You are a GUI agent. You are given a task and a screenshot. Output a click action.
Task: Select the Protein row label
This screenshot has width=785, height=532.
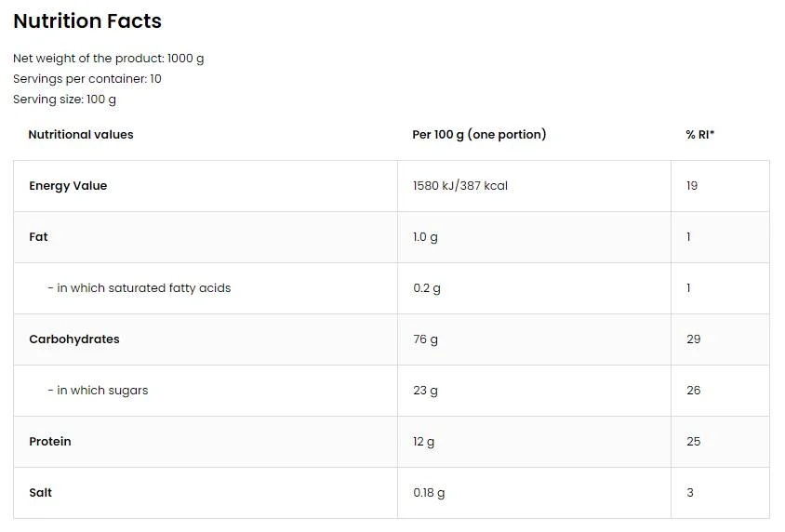point(50,442)
